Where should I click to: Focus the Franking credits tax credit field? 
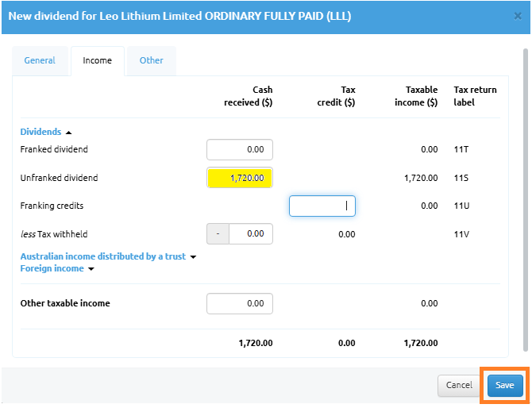(322, 206)
